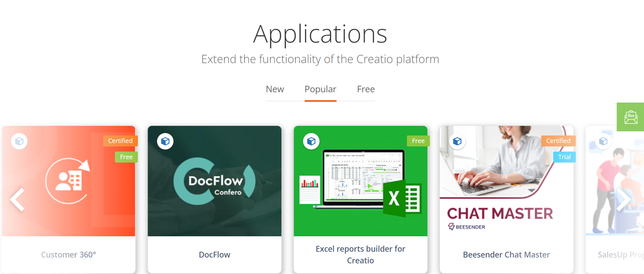
Task: Click cube icon on Chat Master card
Action: [458, 141]
